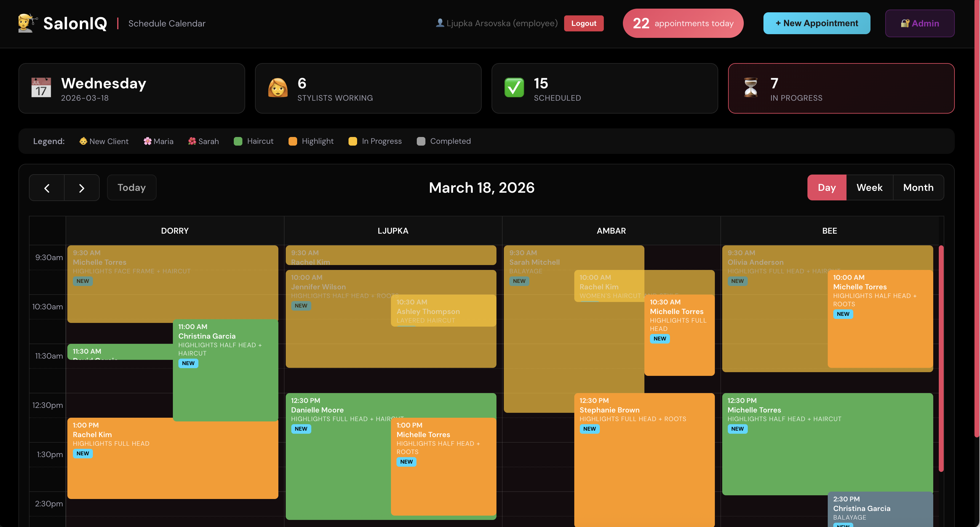Click the hourglass In Progress icon
The height and width of the screenshot is (527, 980).
[x=751, y=88]
